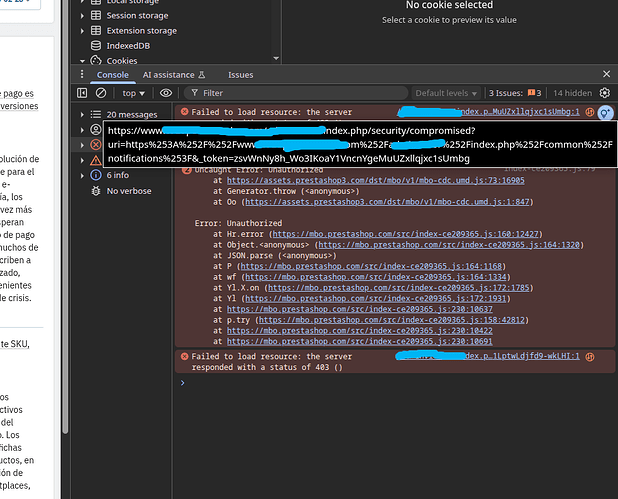This screenshot has width=618, height=499.
Task: Click the red error icon in console sidebar
Action: click(x=96, y=145)
